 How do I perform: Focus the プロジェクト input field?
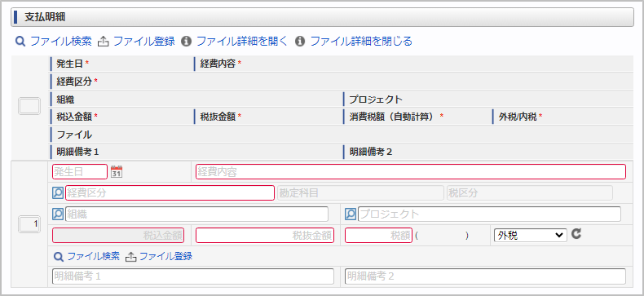tap(490, 214)
